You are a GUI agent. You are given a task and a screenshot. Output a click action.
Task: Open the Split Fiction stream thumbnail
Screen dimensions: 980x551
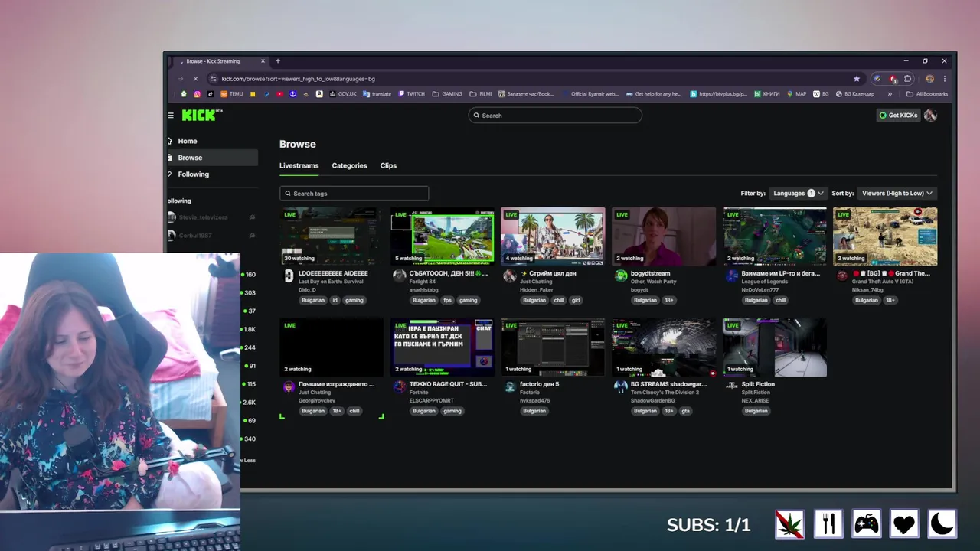point(774,347)
